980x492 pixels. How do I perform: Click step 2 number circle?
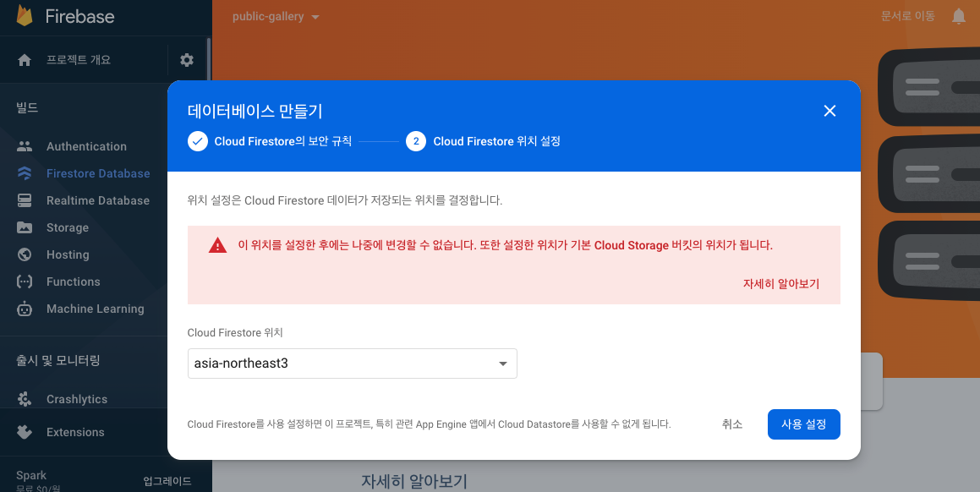pos(416,141)
